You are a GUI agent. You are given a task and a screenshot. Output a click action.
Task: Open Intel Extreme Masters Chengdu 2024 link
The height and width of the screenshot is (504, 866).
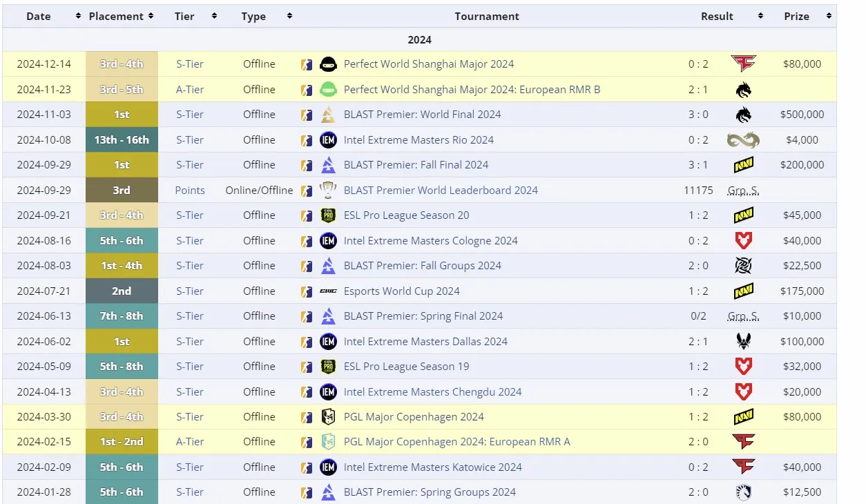tap(432, 391)
